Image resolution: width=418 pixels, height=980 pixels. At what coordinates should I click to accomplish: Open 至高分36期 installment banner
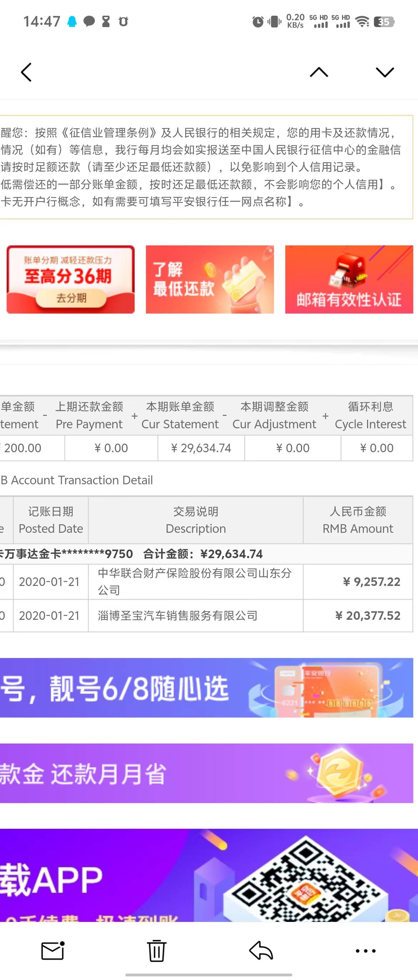[70, 279]
